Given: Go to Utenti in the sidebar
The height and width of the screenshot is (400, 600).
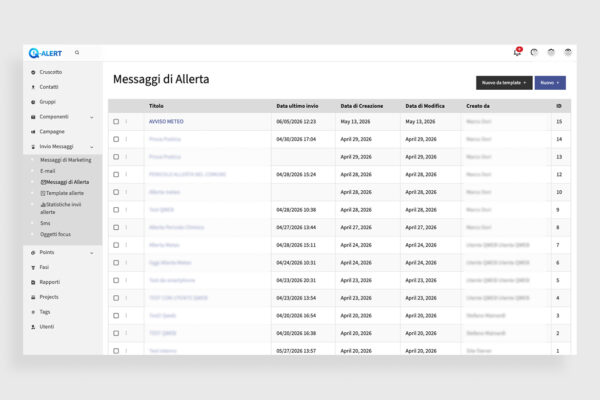Looking at the screenshot, I should point(47,327).
